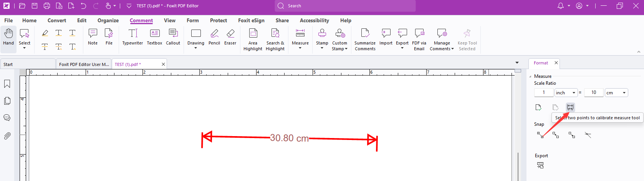
Task: Expand the Measure tools dropdown
Action: pyautogui.click(x=300, y=48)
